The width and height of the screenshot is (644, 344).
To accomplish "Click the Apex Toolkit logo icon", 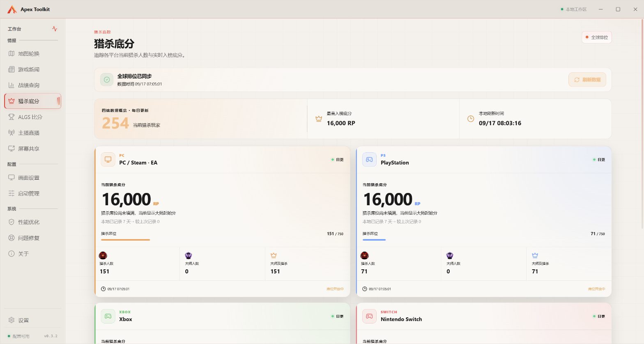I will (x=12, y=9).
